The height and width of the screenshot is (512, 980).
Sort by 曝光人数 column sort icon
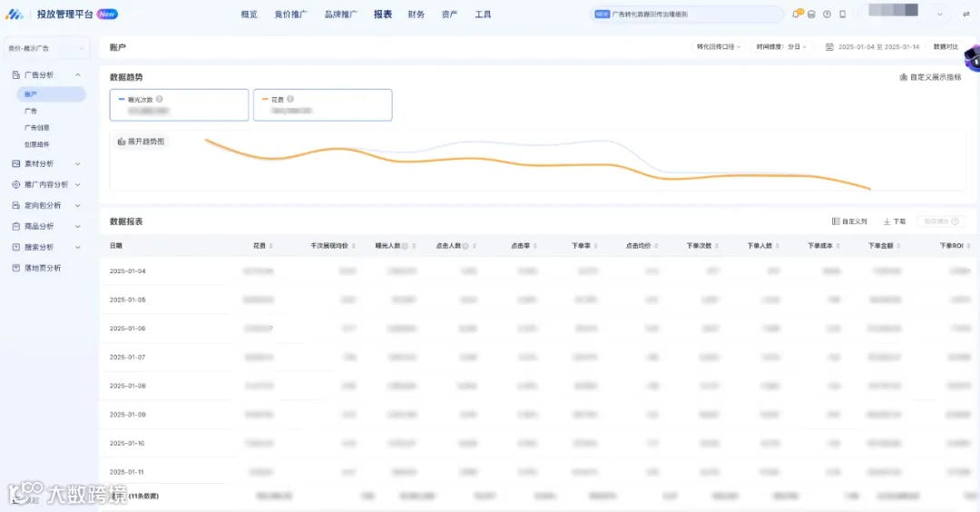point(414,246)
